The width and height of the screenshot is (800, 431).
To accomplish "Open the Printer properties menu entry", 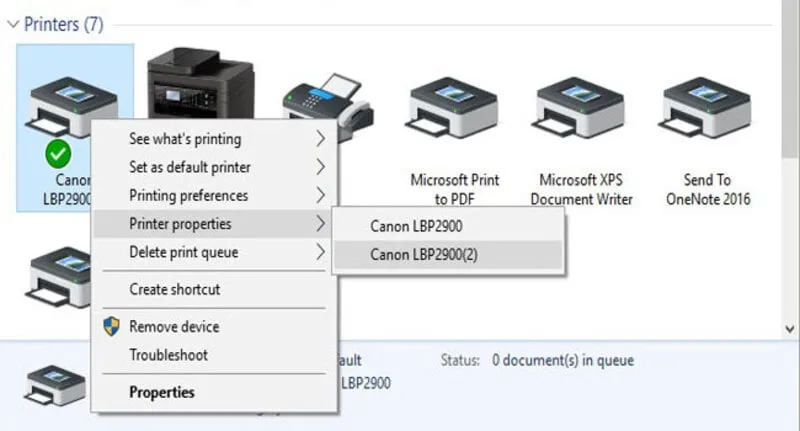I will (x=214, y=223).
